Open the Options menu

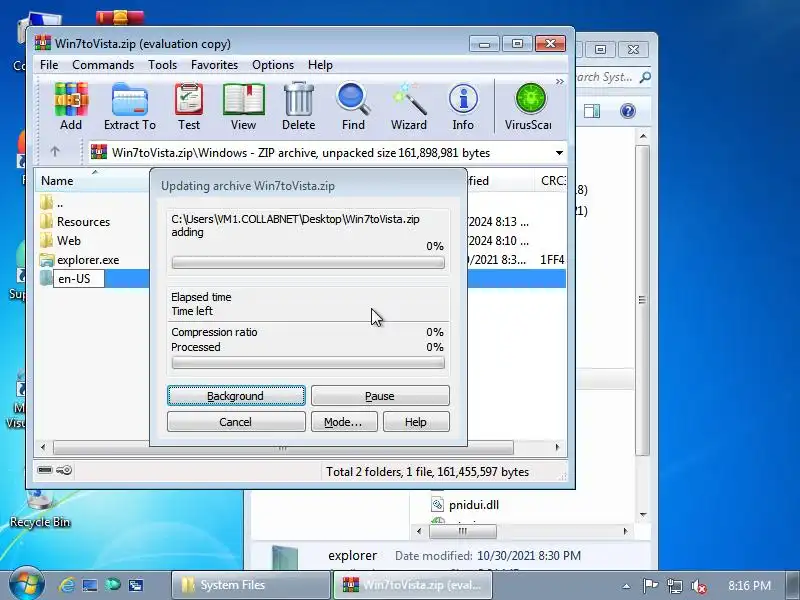click(273, 65)
